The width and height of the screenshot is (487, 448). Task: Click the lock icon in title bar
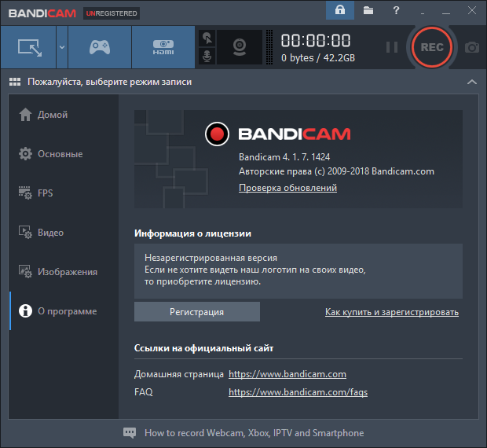click(x=339, y=11)
